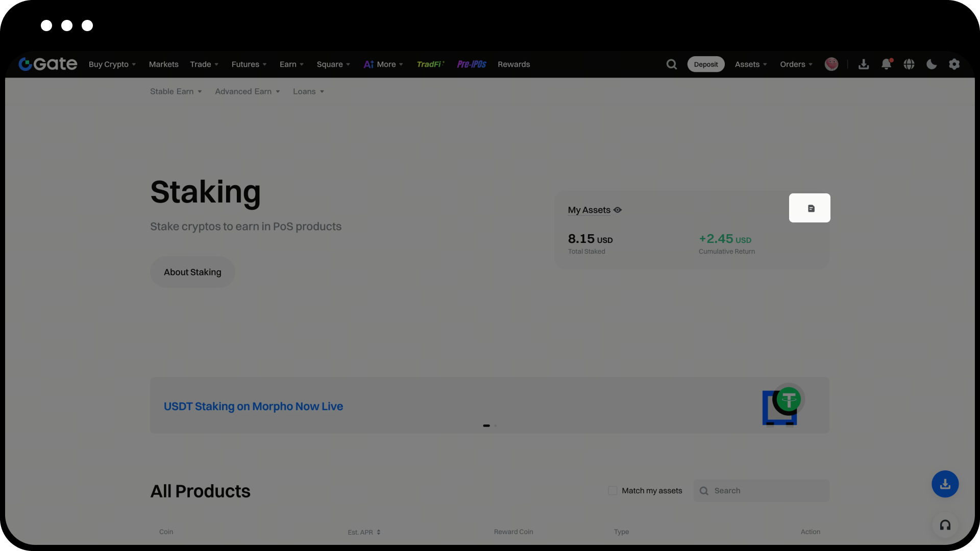Click the globe language icon
This screenshot has height=551, width=980.
point(909,64)
